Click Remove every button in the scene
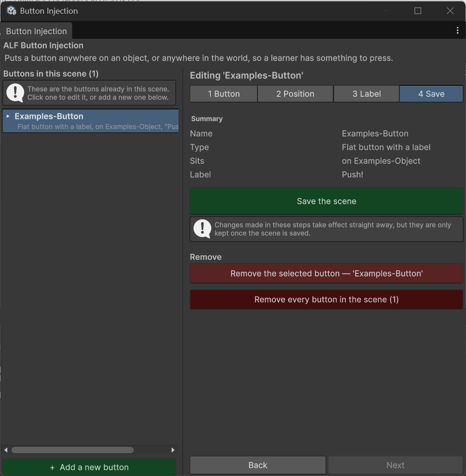 [326, 300]
